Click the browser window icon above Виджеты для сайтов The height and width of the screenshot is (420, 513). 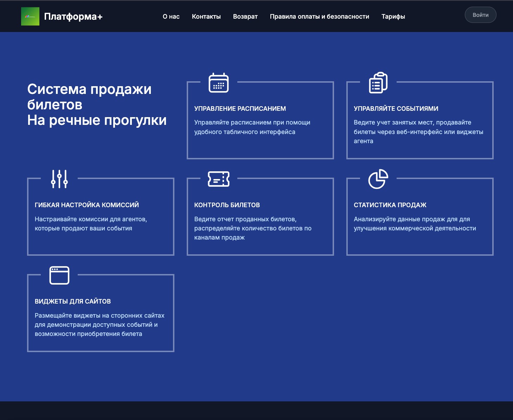click(59, 275)
